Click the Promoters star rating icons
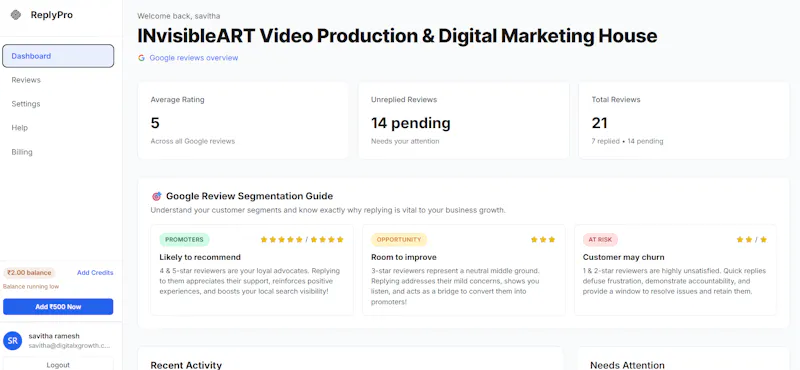The width and height of the screenshot is (800, 370). pyautogui.click(x=302, y=239)
